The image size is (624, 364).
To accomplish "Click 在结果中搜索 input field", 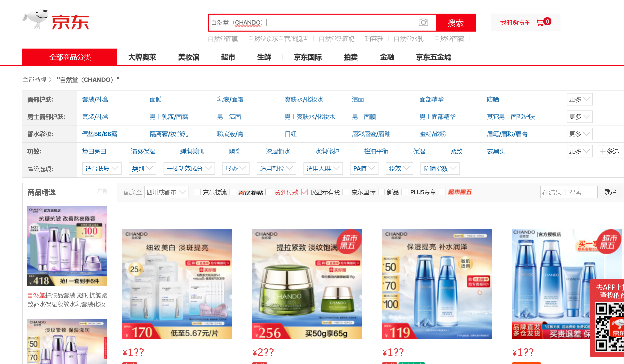I will [569, 192].
